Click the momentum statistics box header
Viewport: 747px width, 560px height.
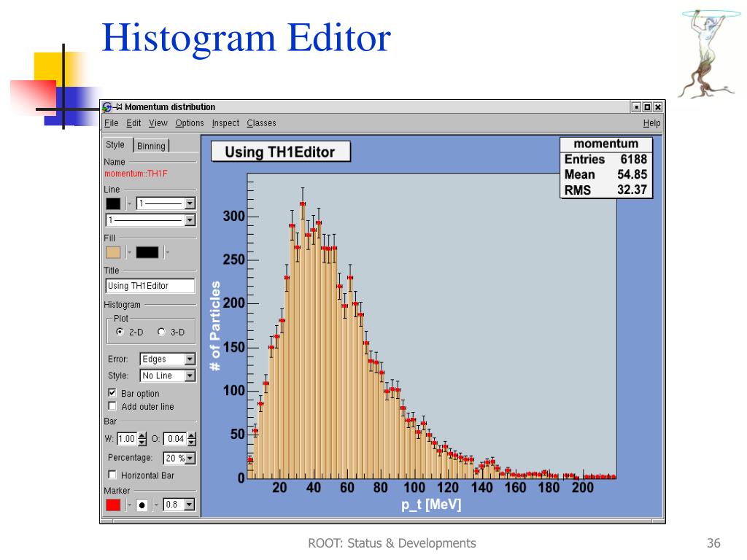tap(606, 144)
